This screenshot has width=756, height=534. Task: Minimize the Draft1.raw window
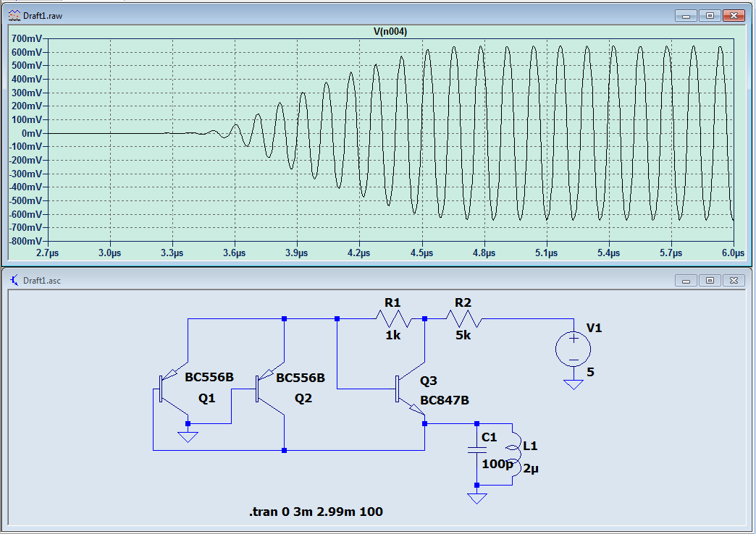(686, 16)
